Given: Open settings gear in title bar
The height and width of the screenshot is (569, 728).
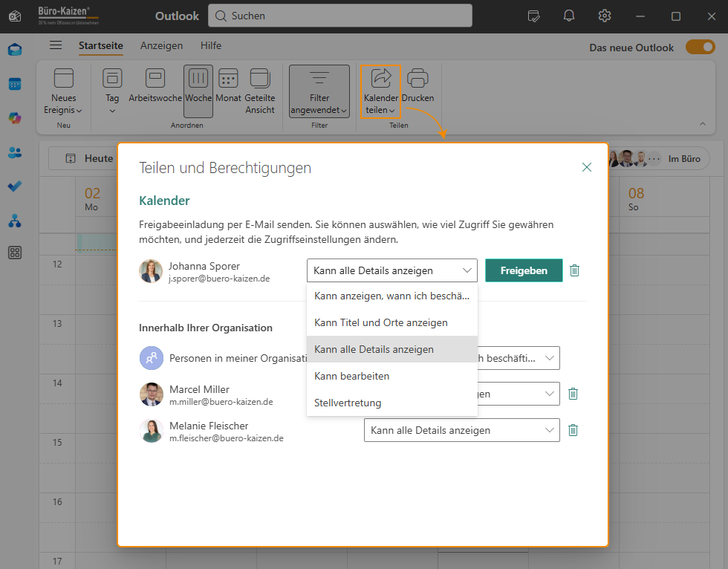Looking at the screenshot, I should pyautogui.click(x=605, y=16).
